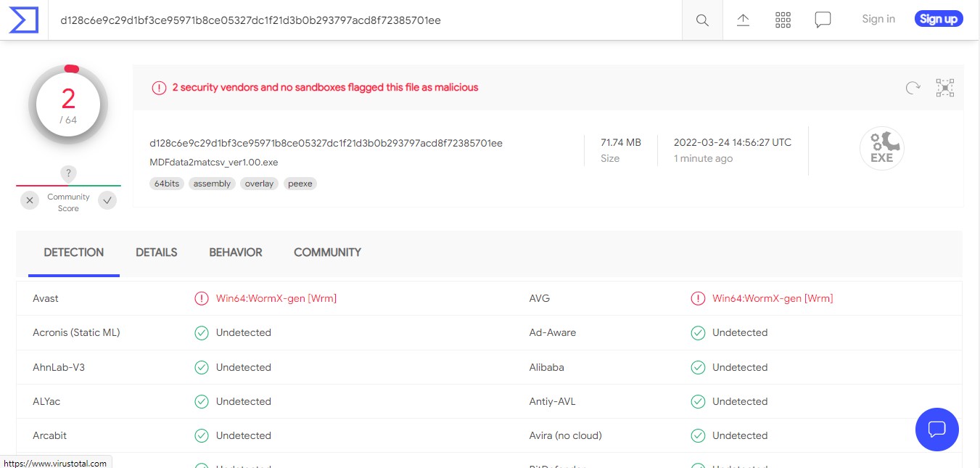Image resolution: width=980 pixels, height=468 pixels.
Task: Open the comments speech bubble icon
Action: click(x=823, y=20)
